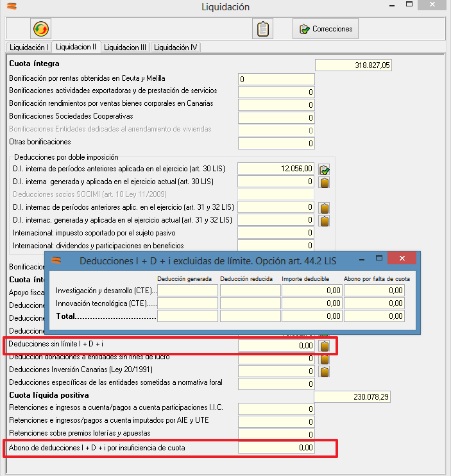Click the D.I. internac períodos anteriores field

[276, 207]
